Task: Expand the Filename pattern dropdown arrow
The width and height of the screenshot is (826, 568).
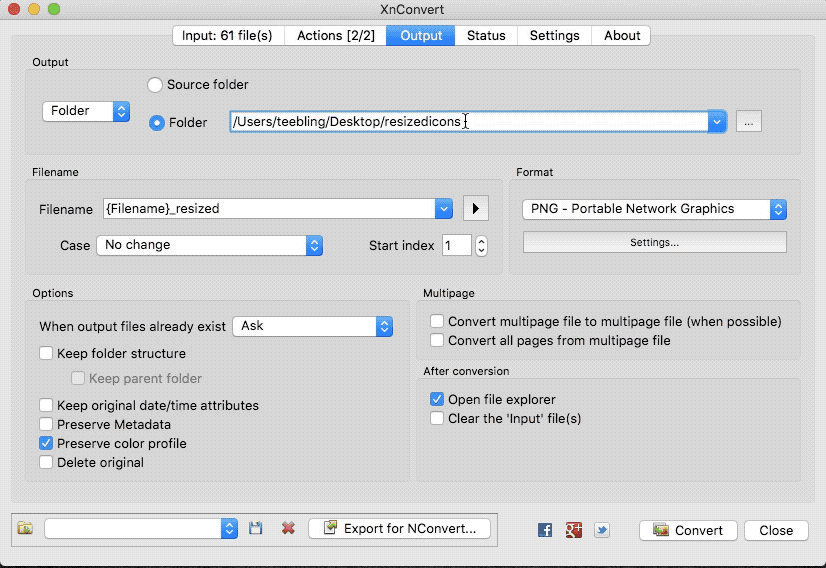Action: click(444, 209)
